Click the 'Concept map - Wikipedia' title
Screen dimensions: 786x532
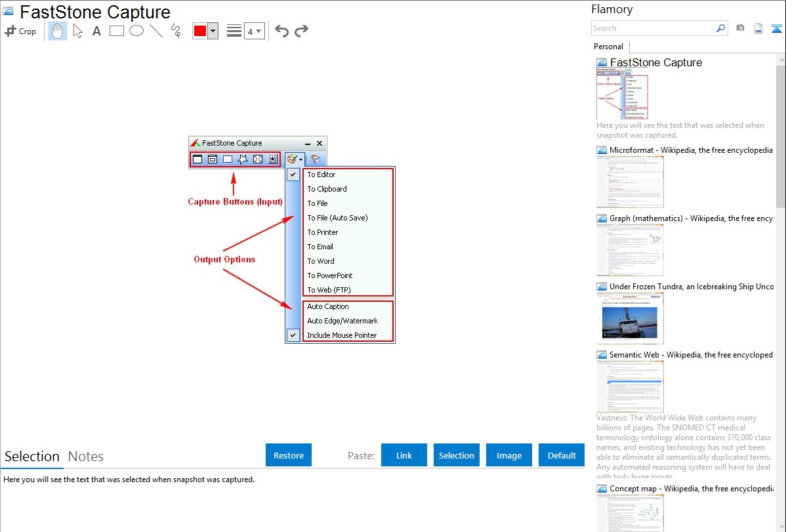pyautogui.click(x=691, y=488)
